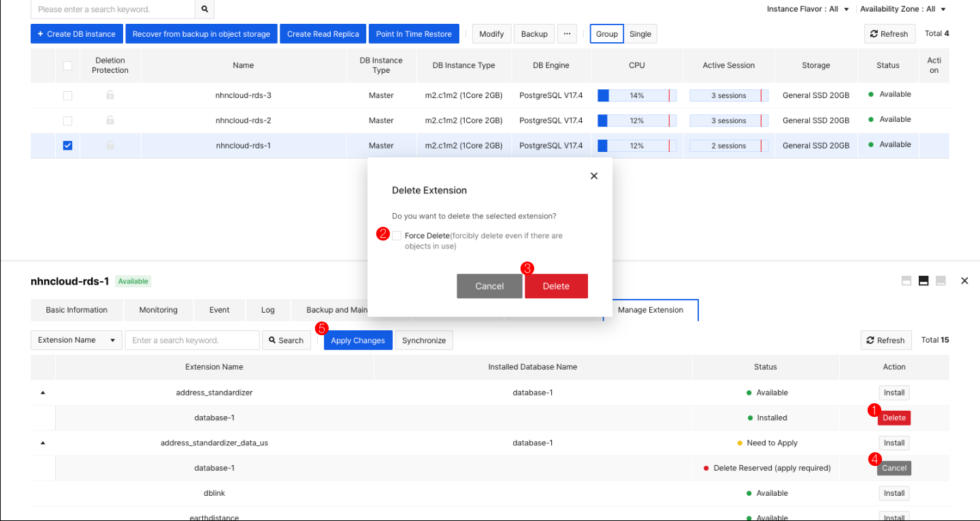This screenshot has width=980, height=521.
Task: Refresh the DB instance list
Action: pos(889,33)
